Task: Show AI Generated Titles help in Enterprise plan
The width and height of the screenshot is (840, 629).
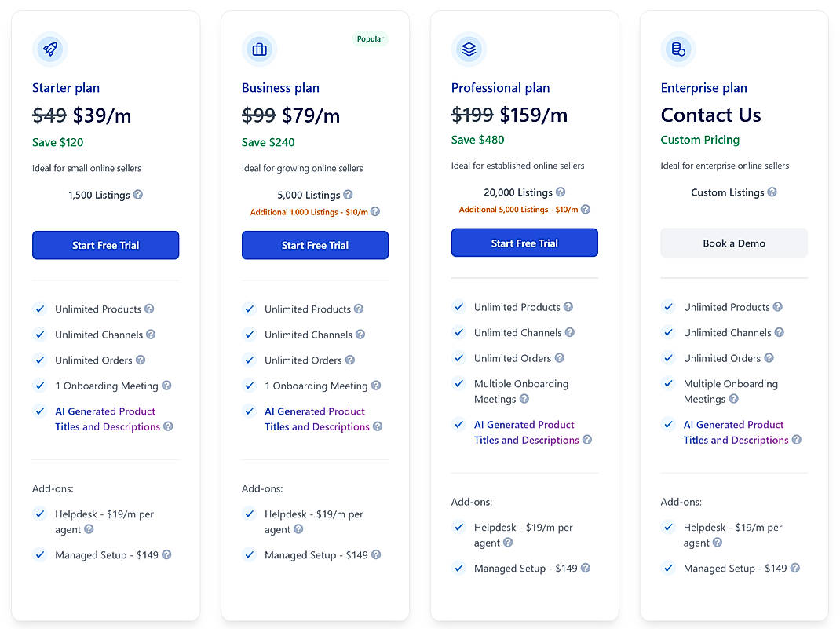Action: tap(797, 439)
